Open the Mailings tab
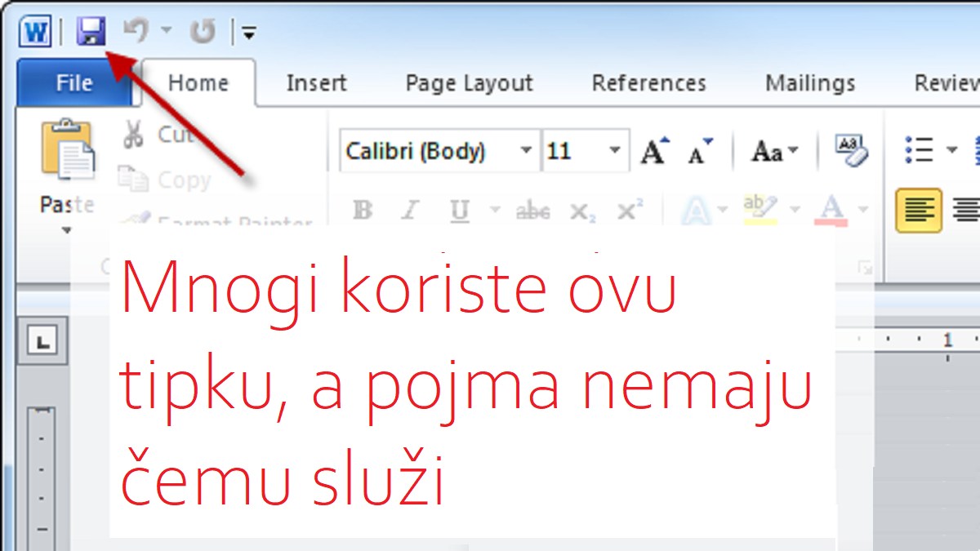The width and height of the screenshot is (980, 551). [810, 83]
